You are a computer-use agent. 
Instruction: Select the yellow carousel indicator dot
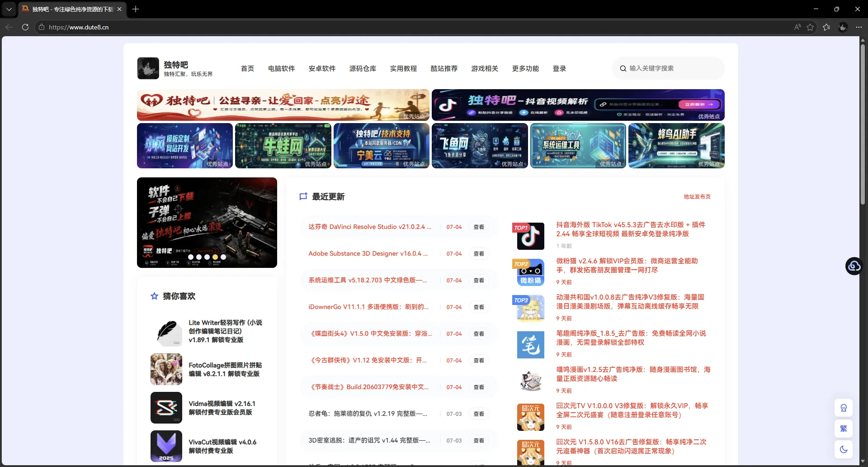click(215, 257)
